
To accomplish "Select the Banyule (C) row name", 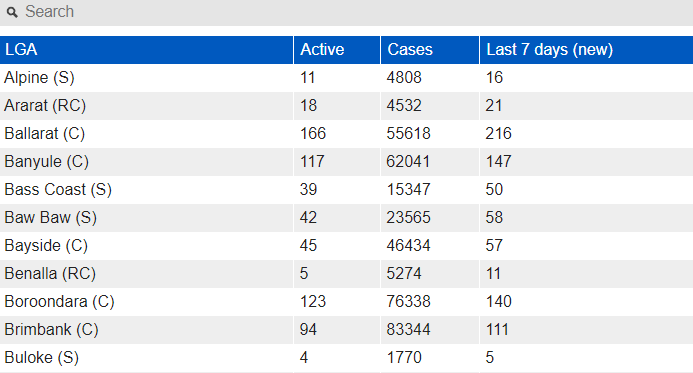I will point(46,162).
